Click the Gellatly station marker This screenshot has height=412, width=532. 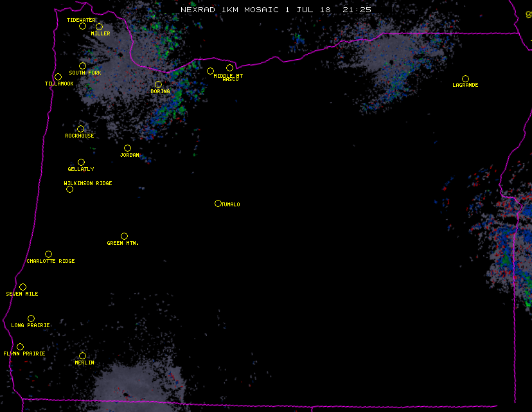coord(81,162)
